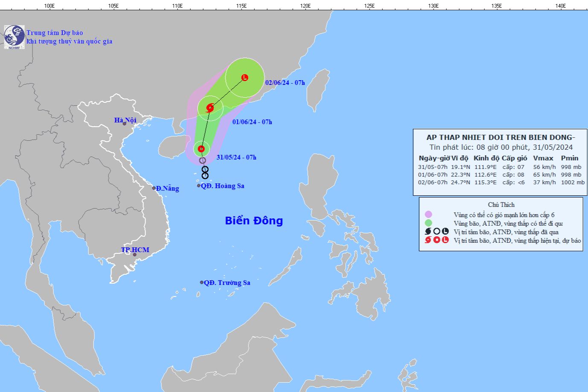Click the 'Tin phát lúc: 08 giờ 00 phút' line

tap(501, 148)
